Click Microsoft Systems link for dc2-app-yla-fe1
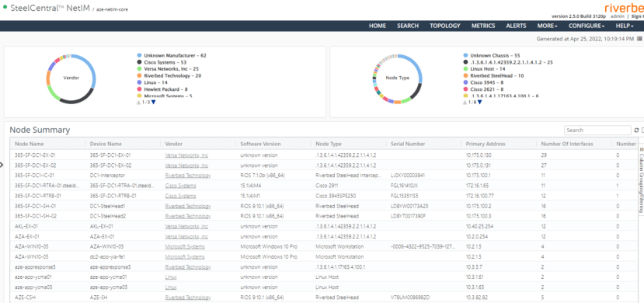 pos(185,257)
